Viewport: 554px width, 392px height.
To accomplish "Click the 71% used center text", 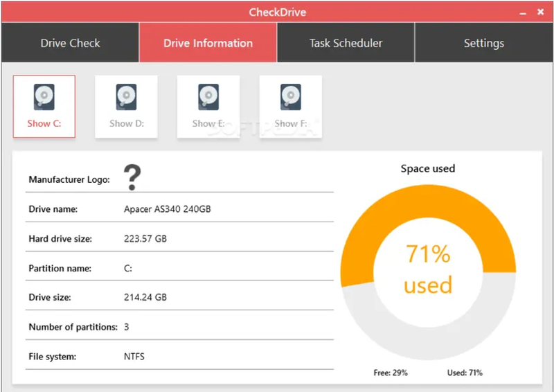I will tap(428, 269).
